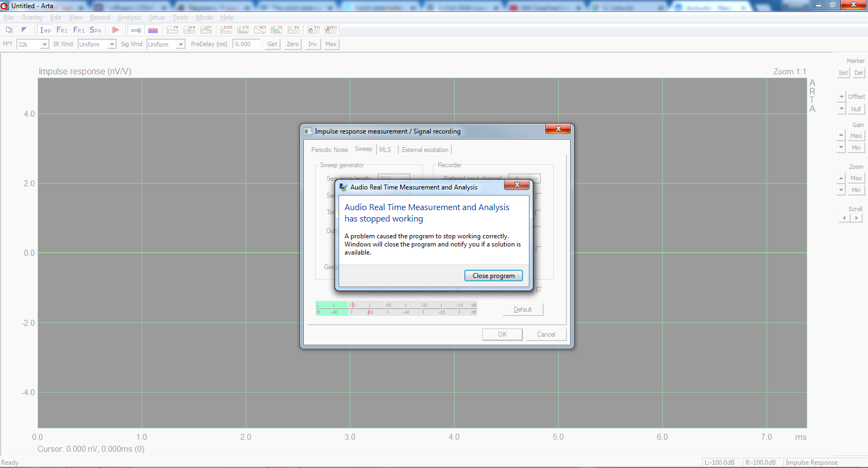Click the Offset Null button

click(x=856, y=109)
